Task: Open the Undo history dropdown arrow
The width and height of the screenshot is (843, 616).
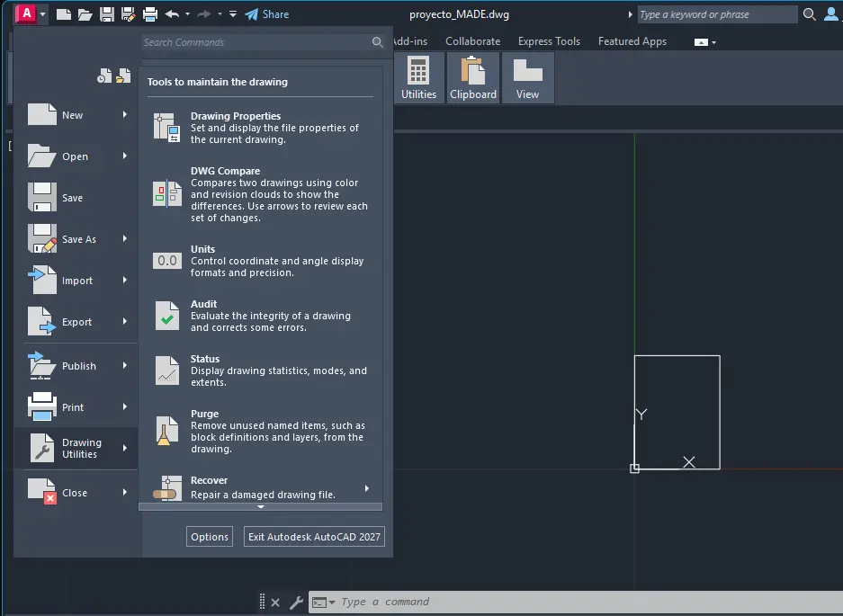Action: (x=188, y=14)
